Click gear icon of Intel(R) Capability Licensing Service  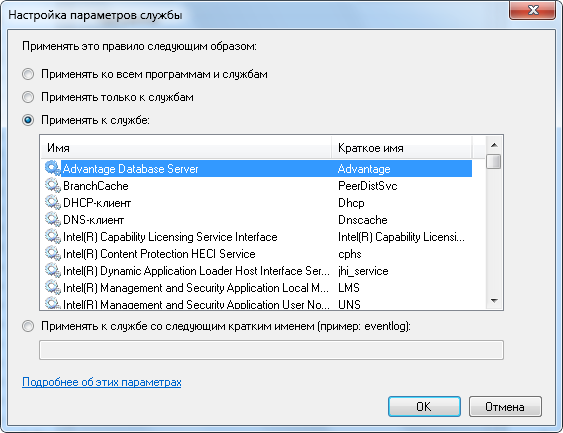(x=53, y=237)
